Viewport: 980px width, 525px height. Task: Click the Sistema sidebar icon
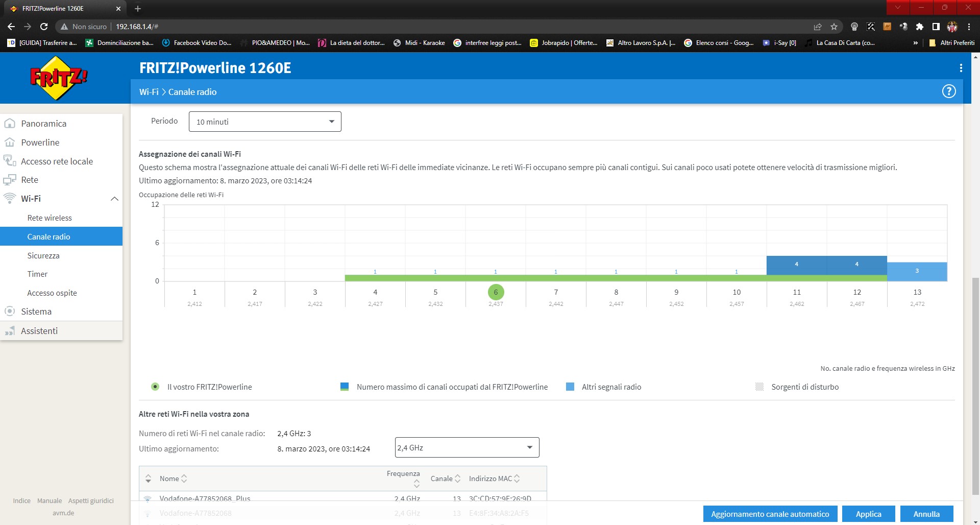point(10,312)
